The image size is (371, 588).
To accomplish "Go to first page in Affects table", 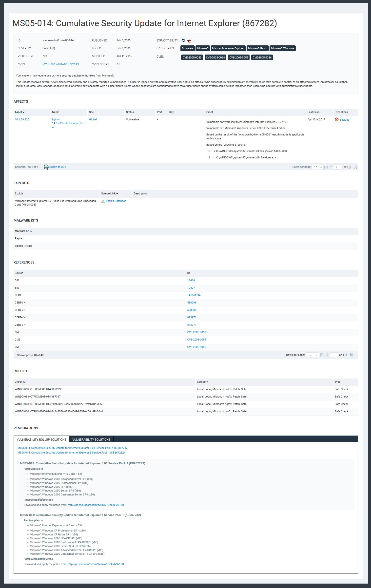I will tap(326, 167).
